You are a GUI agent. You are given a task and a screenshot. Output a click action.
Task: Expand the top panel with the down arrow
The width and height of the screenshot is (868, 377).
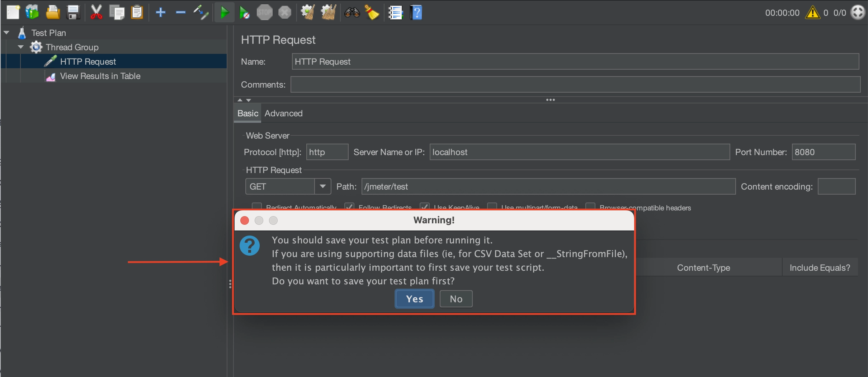pos(249,100)
